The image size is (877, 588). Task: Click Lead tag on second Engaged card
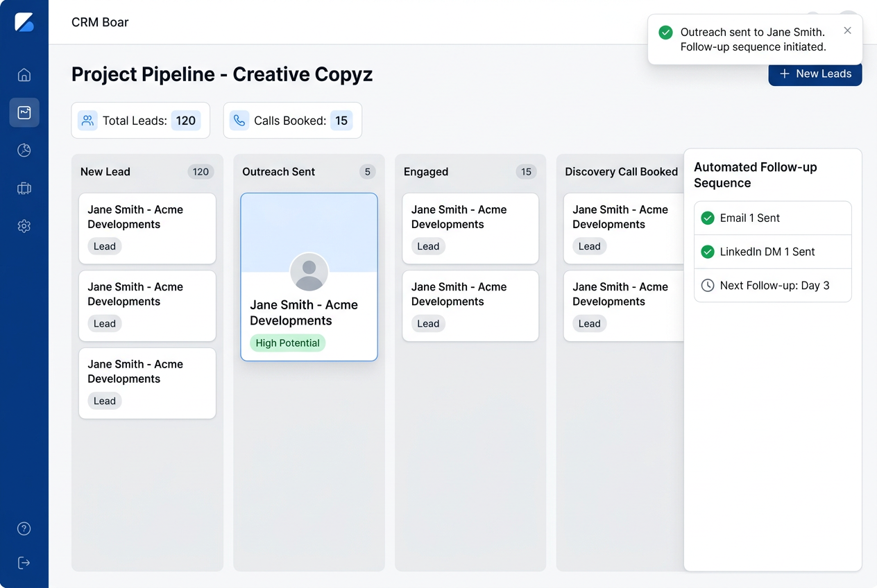pos(428,323)
